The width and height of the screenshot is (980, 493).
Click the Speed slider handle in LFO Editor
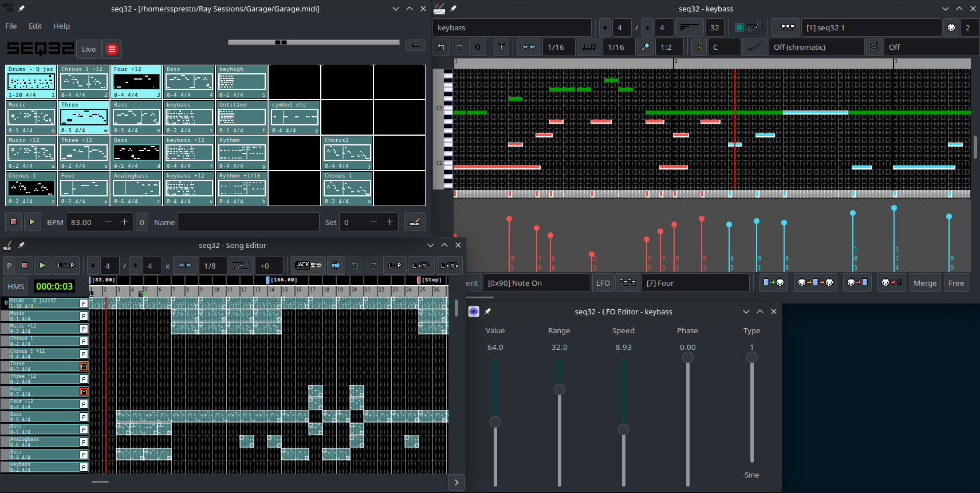[624, 429]
